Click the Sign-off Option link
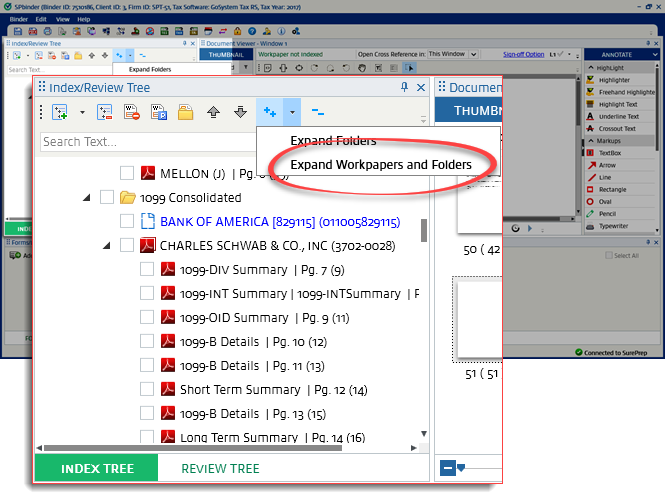 point(523,54)
